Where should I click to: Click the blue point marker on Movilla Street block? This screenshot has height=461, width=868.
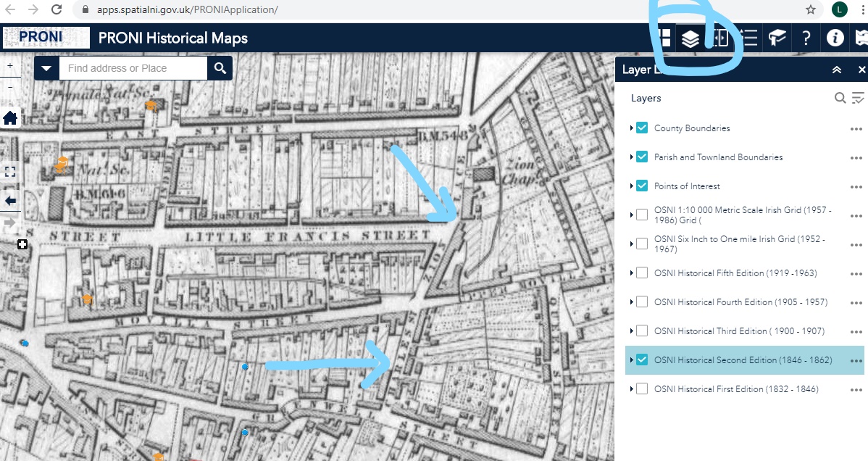(x=245, y=367)
